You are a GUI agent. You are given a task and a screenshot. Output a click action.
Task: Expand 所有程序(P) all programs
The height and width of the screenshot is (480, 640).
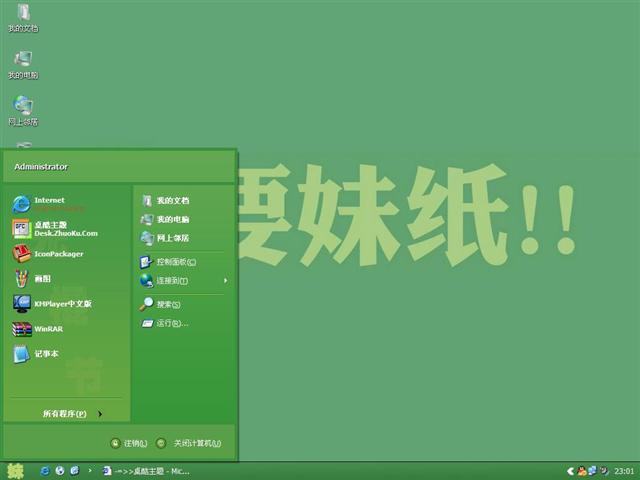click(x=73, y=414)
